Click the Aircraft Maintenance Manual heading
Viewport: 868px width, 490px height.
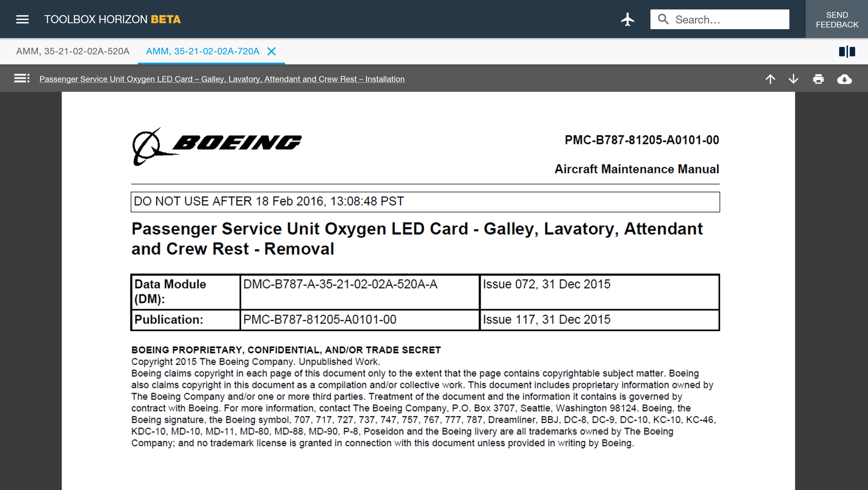(637, 169)
